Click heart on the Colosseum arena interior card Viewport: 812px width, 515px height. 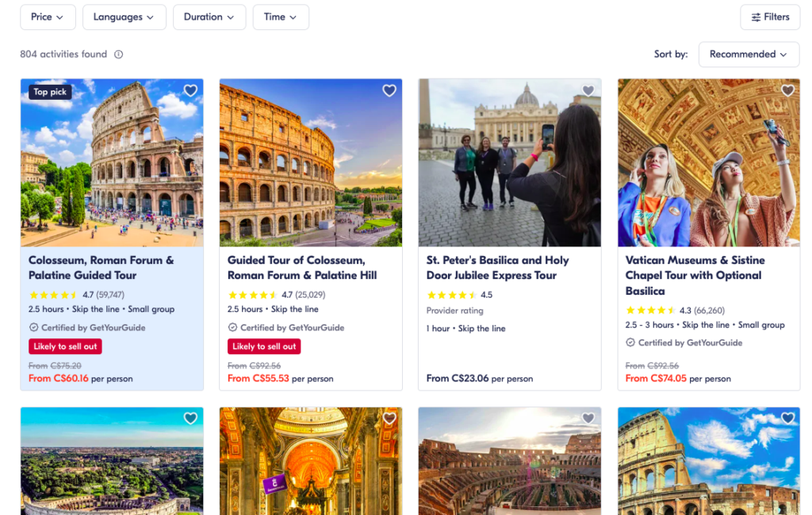[x=588, y=418]
